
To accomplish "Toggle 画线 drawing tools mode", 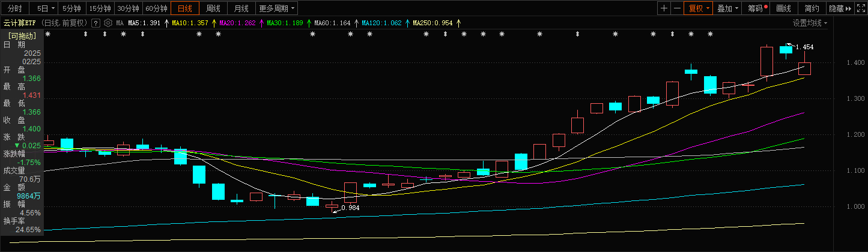I will pyautogui.click(x=783, y=8).
